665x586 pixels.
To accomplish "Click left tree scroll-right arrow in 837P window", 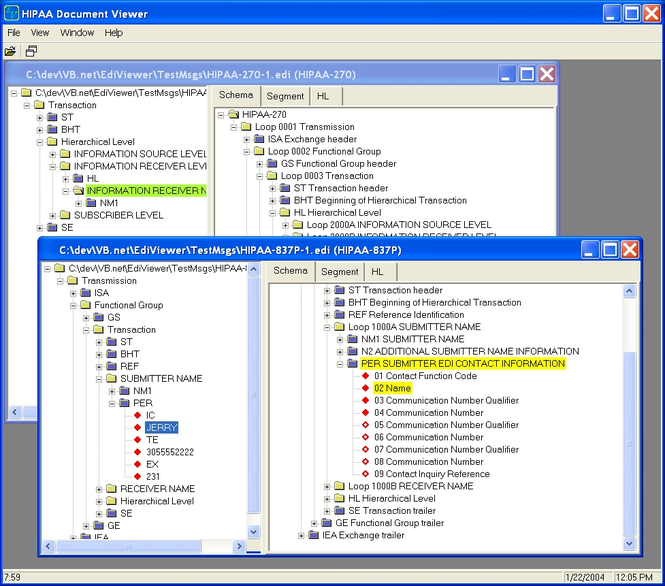I will tap(239, 546).
